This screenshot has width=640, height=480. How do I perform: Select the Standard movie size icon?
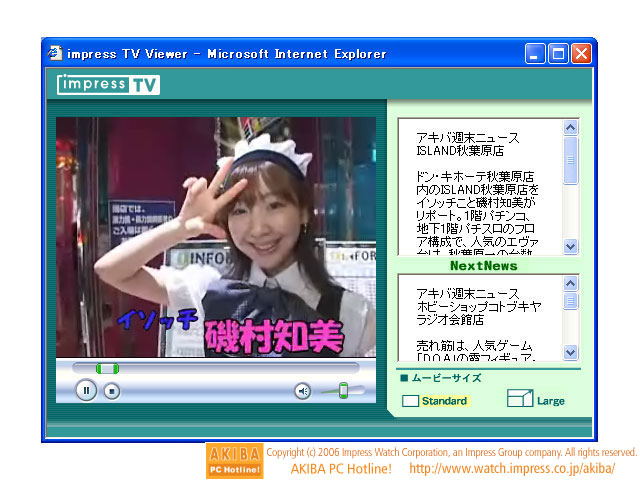coord(410,401)
